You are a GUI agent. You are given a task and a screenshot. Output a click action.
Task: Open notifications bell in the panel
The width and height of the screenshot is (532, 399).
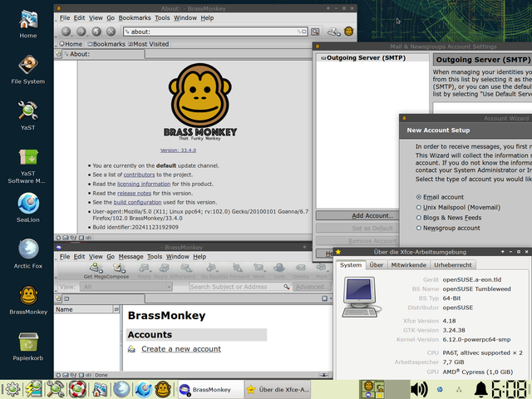coord(481,389)
